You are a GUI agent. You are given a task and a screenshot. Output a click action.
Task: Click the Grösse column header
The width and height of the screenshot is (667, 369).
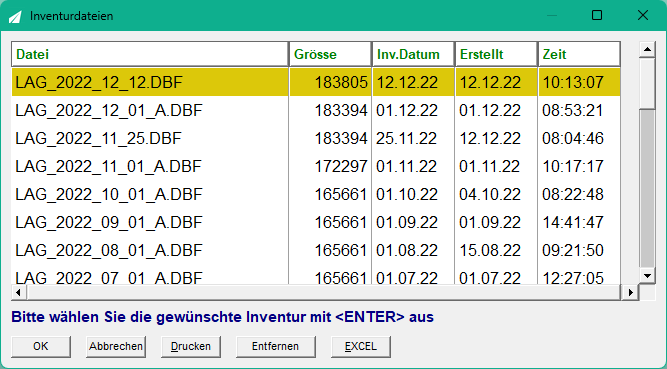click(x=331, y=54)
